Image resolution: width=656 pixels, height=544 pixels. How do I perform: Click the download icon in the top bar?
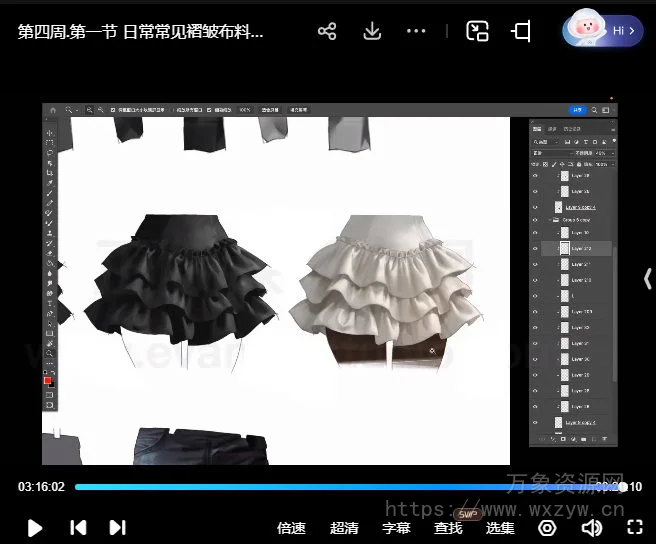(x=372, y=32)
